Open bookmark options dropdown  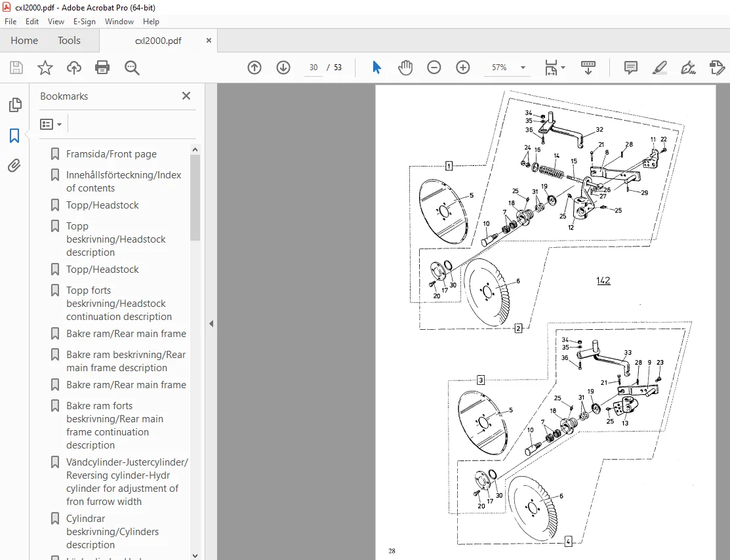(51, 125)
